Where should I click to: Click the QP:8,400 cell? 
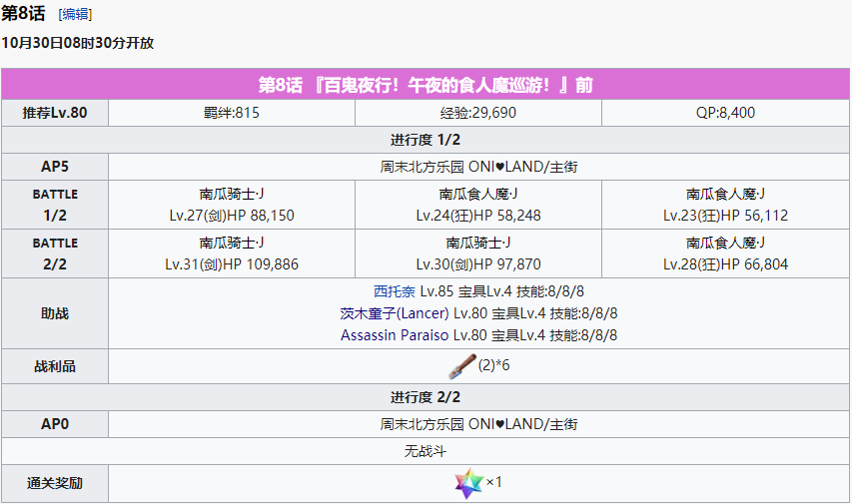click(725, 113)
